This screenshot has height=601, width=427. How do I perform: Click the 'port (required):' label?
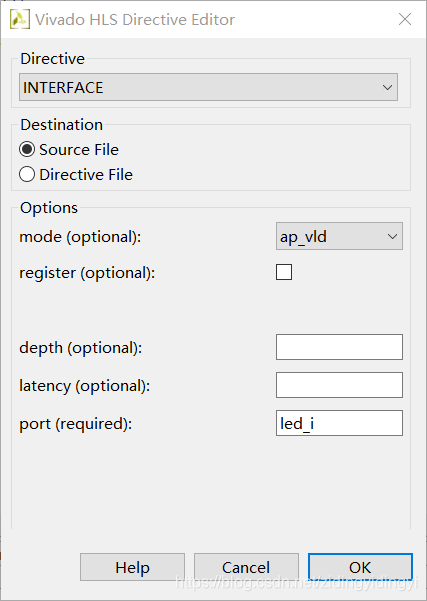pyautogui.click(x=76, y=424)
